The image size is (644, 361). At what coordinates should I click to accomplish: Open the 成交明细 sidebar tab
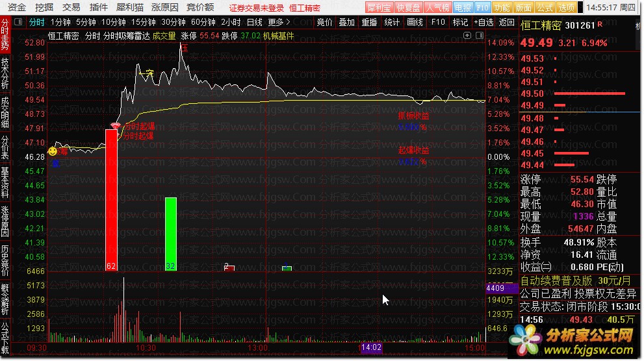point(5,112)
